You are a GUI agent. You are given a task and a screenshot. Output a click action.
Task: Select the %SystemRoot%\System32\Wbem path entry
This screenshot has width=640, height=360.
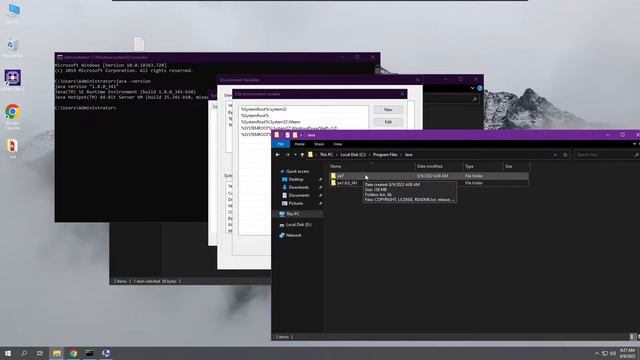[x=303, y=122]
